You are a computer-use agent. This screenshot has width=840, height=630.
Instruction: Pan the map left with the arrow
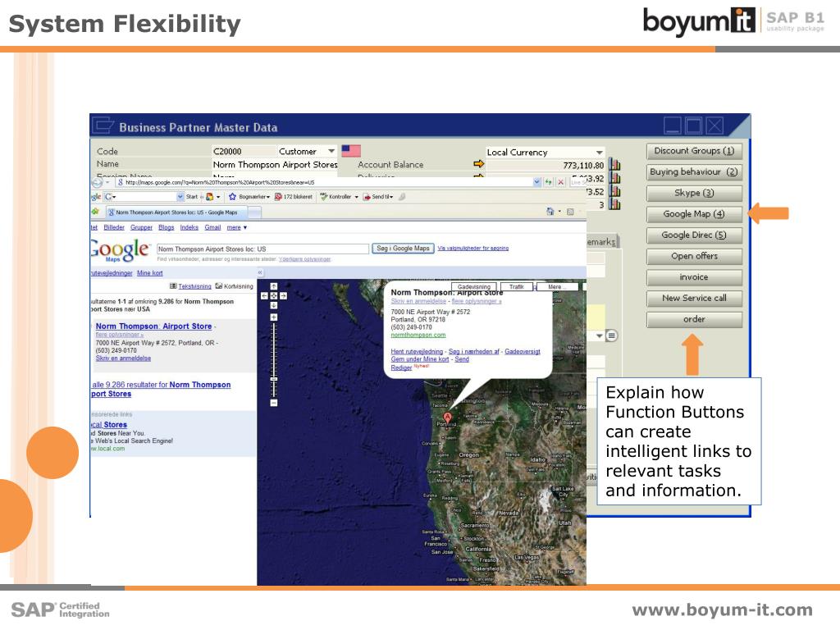point(264,295)
